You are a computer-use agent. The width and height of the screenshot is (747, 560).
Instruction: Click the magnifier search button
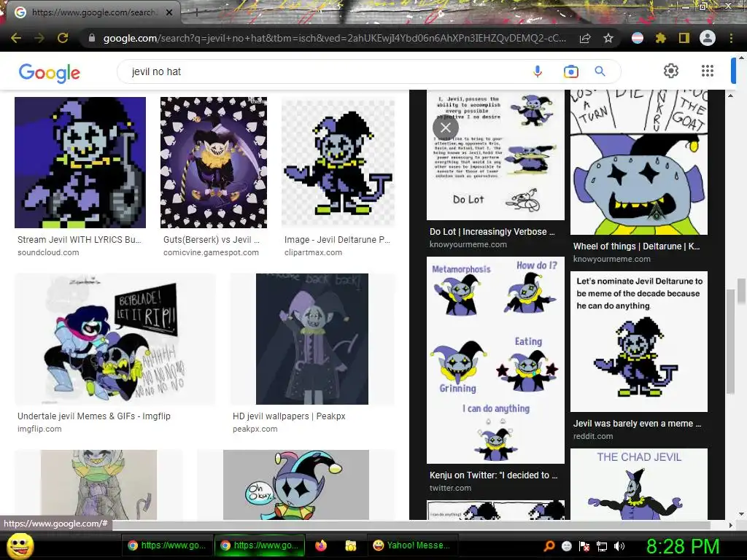(x=600, y=71)
